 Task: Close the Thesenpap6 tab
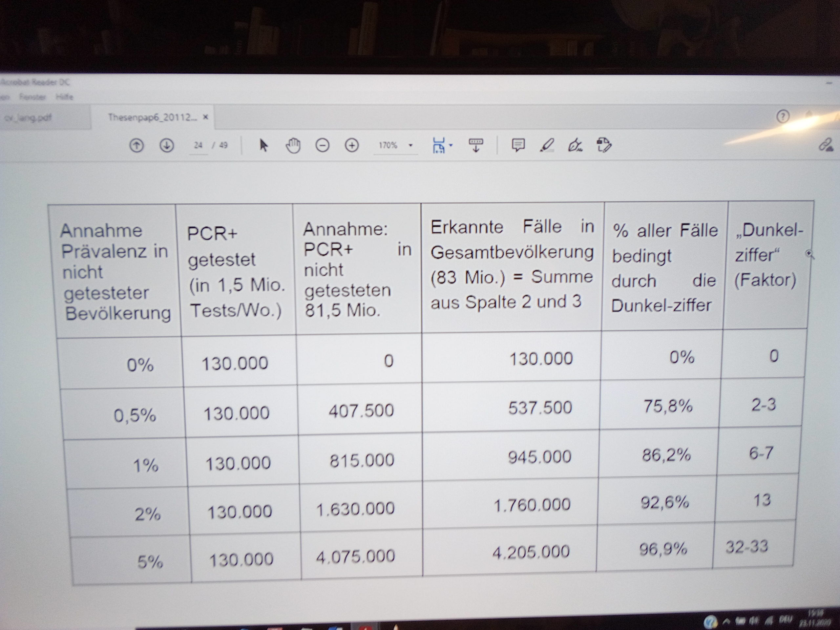coord(205,117)
